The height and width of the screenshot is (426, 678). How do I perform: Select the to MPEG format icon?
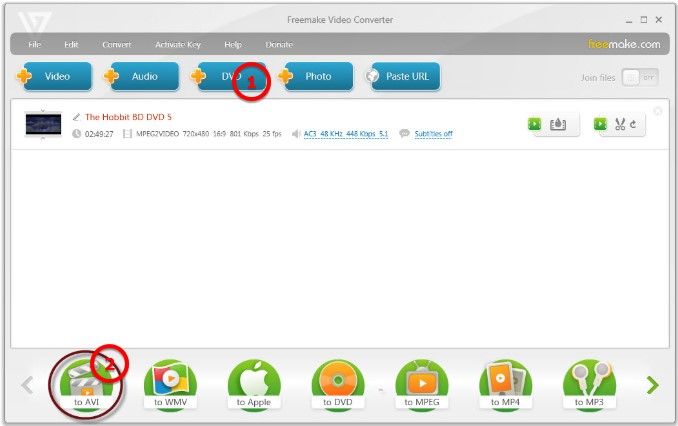coord(421,383)
